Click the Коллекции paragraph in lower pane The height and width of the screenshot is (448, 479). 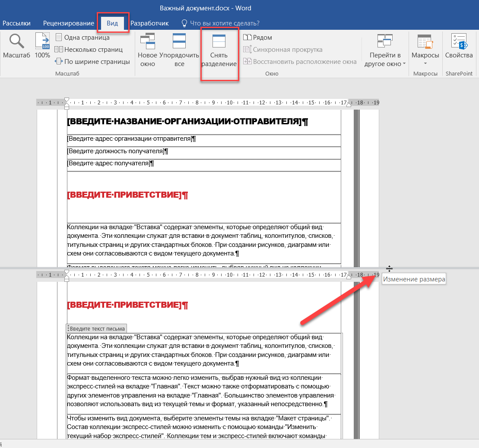(201, 350)
